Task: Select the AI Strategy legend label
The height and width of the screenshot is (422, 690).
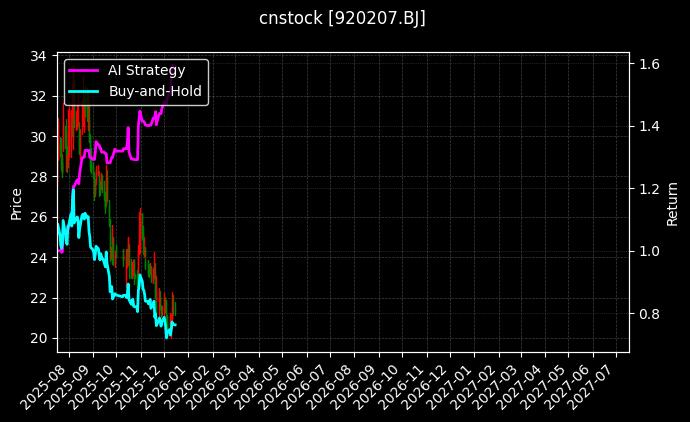Action: pos(146,70)
